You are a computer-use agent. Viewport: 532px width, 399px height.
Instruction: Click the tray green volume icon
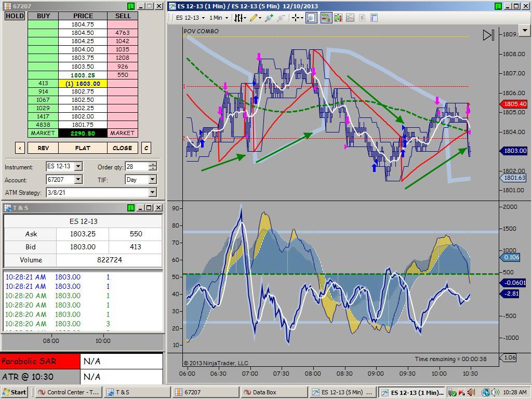click(x=495, y=392)
